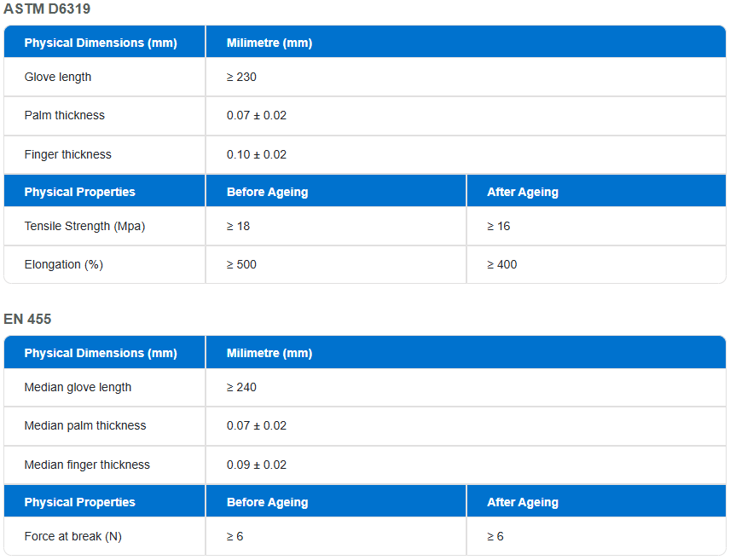Select the Median glove length label
Screen dimensions: 730x560
[78, 387]
